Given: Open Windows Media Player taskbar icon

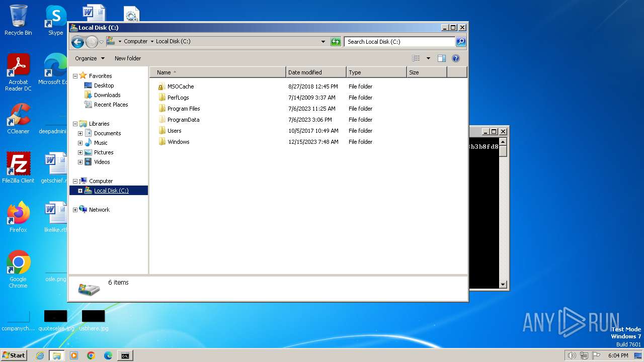Looking at the screenshot, I should pyautogui.click(x=74, y=355).
